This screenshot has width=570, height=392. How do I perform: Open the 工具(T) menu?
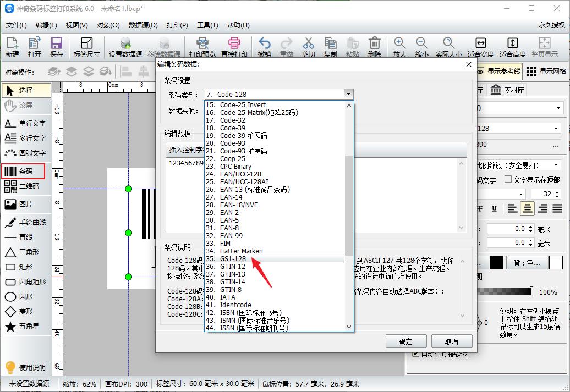coord(209,25)
